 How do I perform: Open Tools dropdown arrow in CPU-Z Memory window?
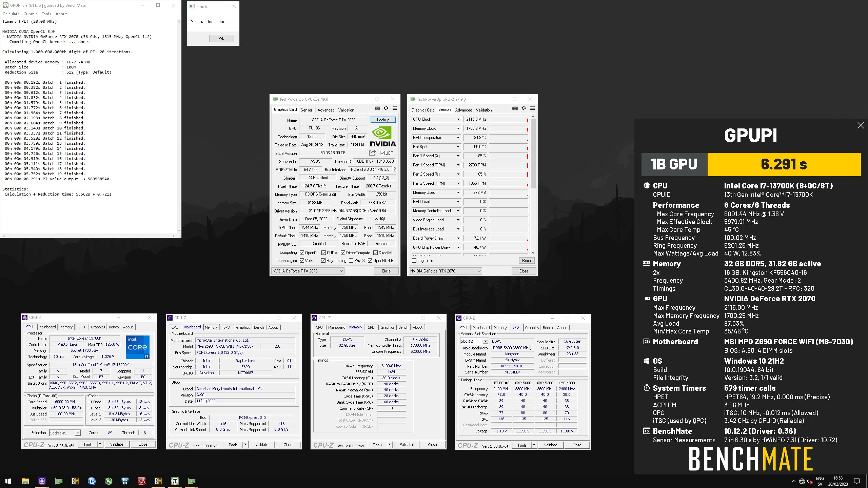(390, 445)
